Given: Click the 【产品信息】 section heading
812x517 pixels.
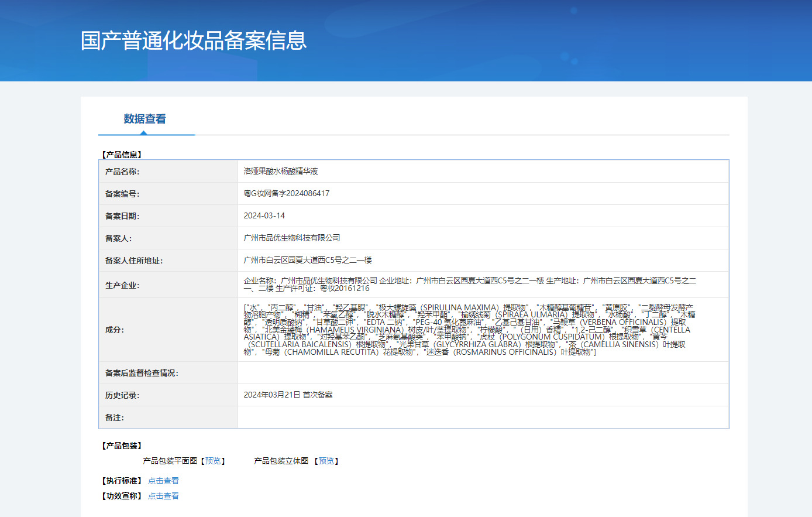Looking at the screenshot, I should [122, 155].
